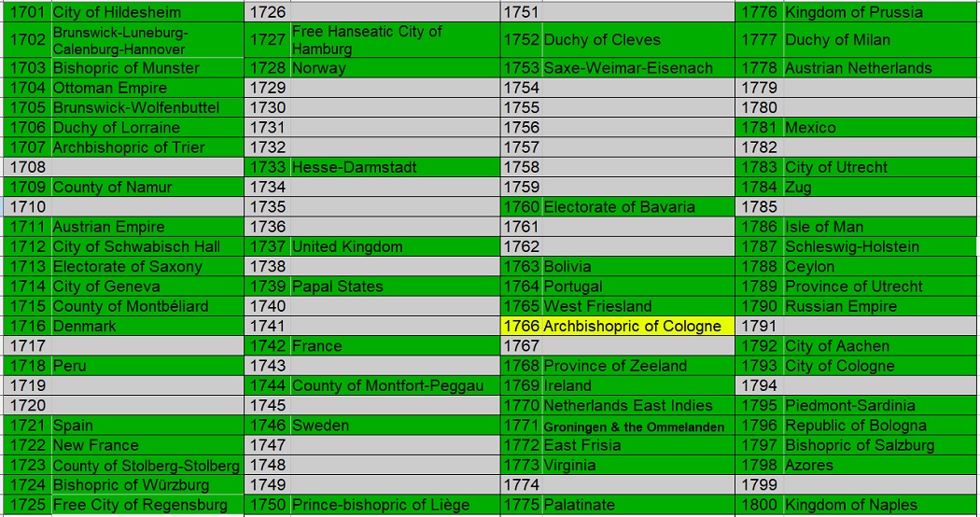Select 'City of Cologne' cell
The image size is (980, 517).
pyautogui.click(x=880, y=366)
